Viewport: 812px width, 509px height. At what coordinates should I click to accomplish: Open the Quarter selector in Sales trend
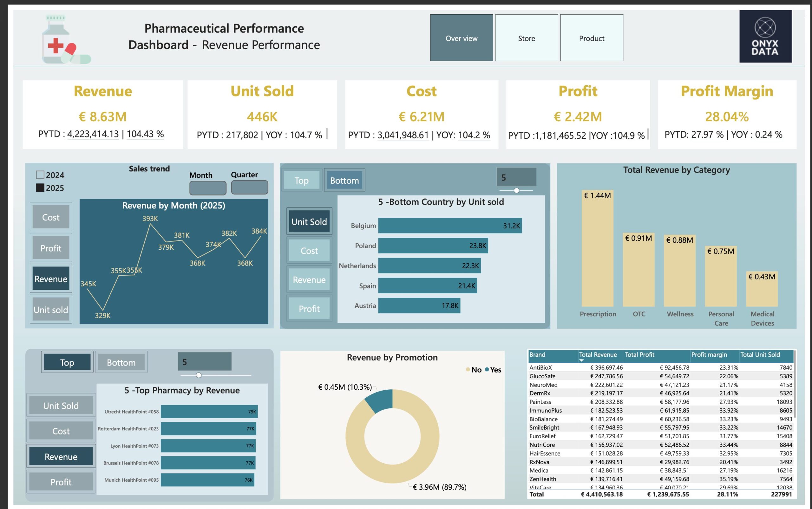point(249,187)
